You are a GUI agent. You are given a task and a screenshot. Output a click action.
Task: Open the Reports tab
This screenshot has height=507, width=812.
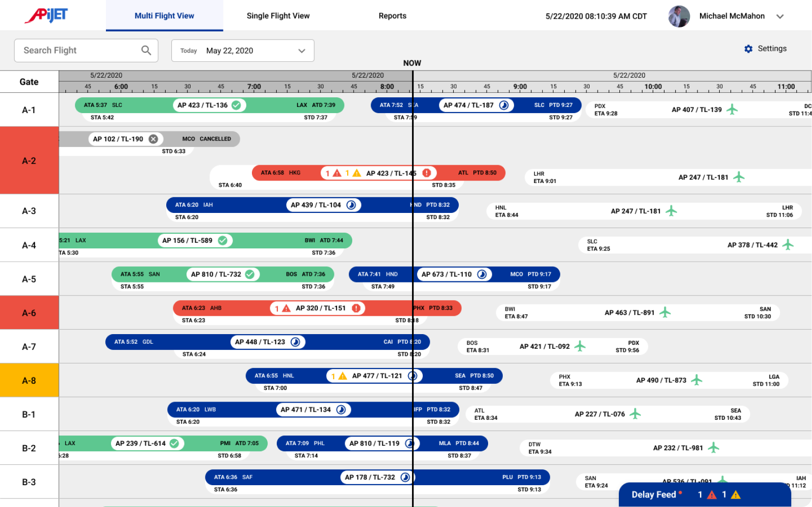392,16
